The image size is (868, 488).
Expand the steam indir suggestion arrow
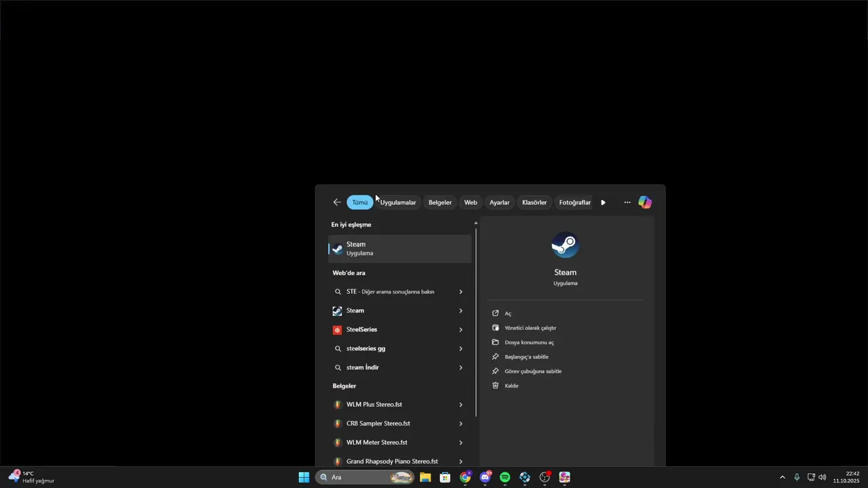pyautogui.click(x=460, y=368)
